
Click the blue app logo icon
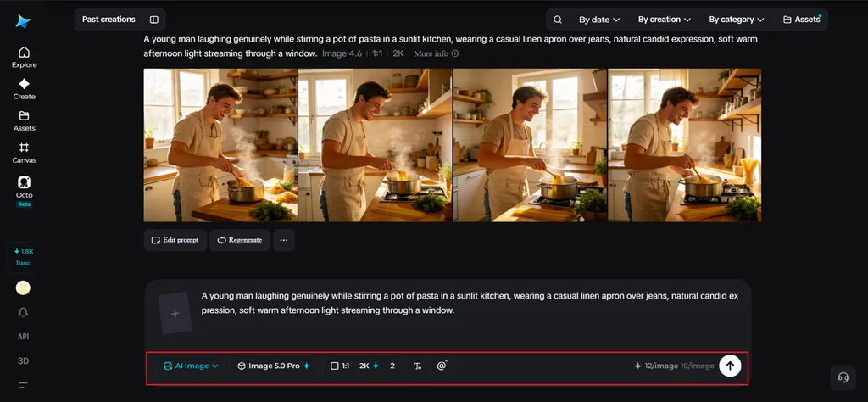pyautogui.click(x=23, y=21)
